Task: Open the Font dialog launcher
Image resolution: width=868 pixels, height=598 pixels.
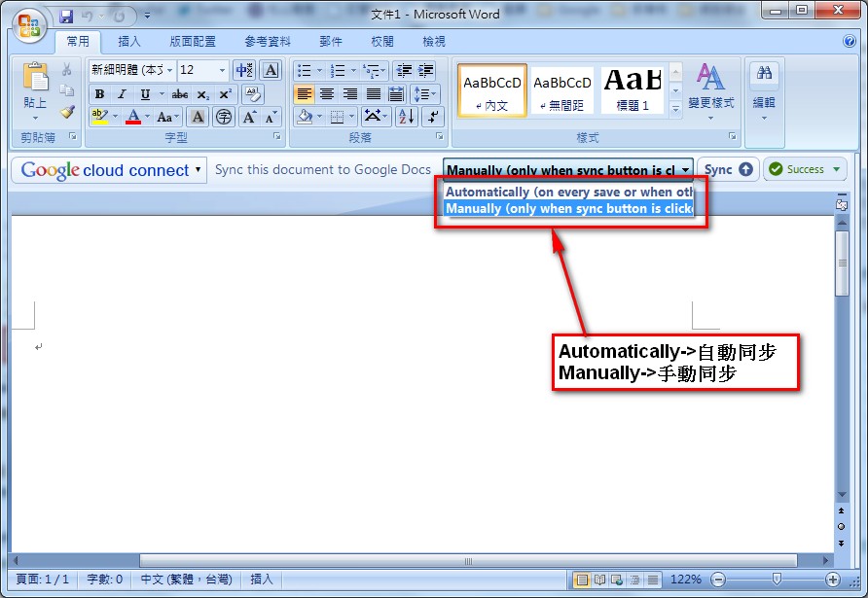Action: 276,137
